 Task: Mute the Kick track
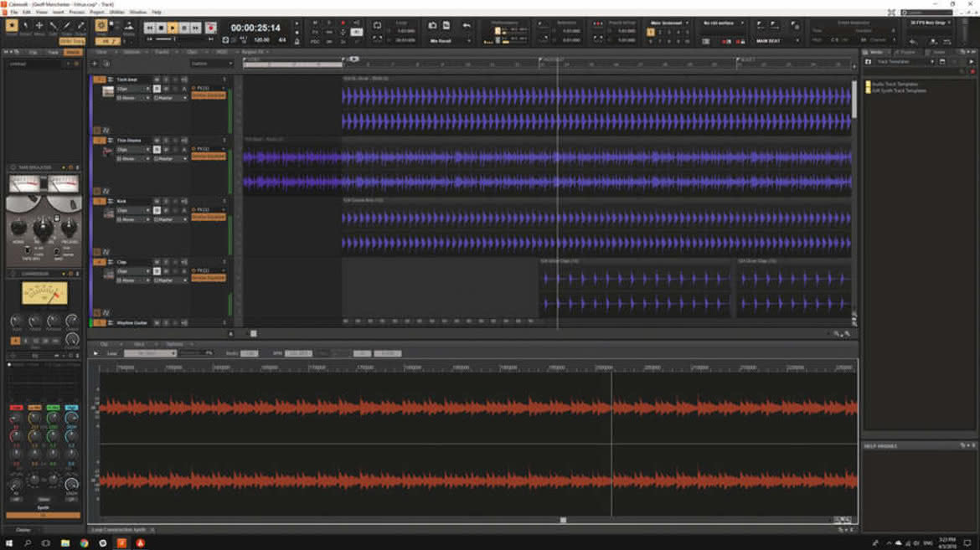pos(157,201)
